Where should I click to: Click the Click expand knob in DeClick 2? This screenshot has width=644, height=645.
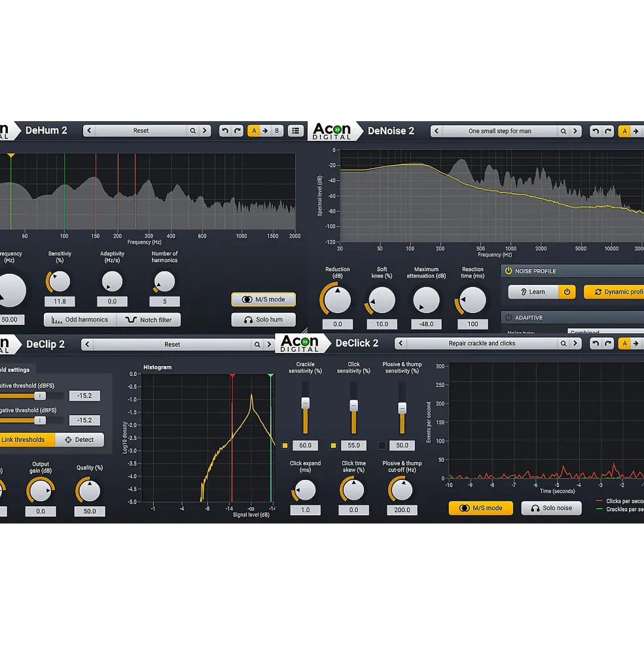tap(305, 490)
